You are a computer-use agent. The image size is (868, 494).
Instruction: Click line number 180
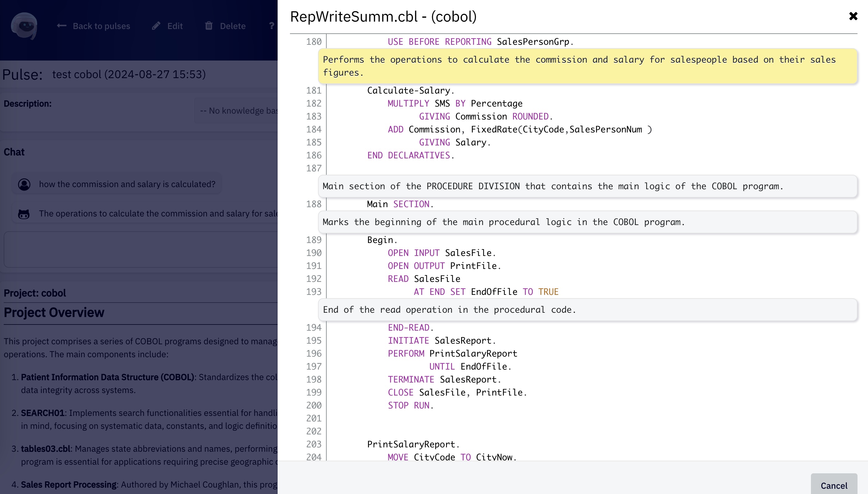[x=313, y=41]
